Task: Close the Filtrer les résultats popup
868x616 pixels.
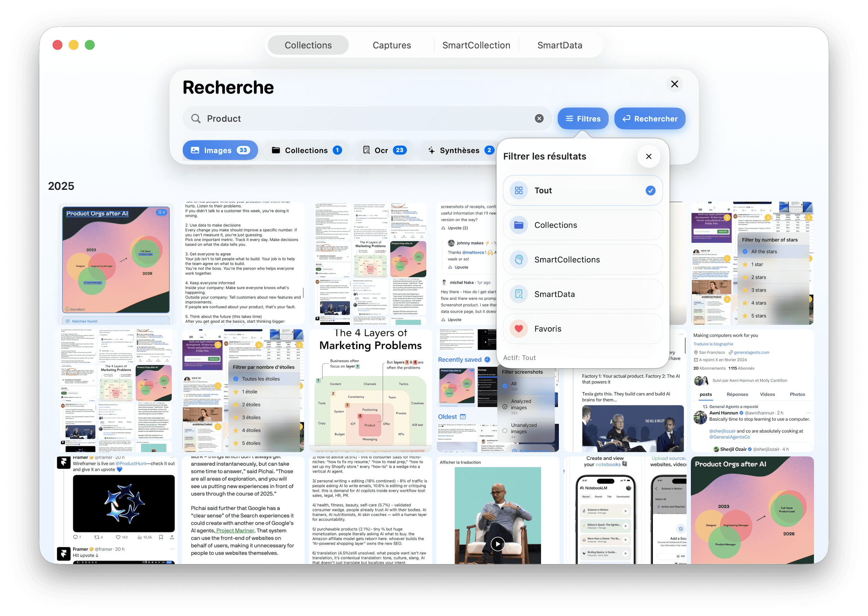Action: pos(649,156)
